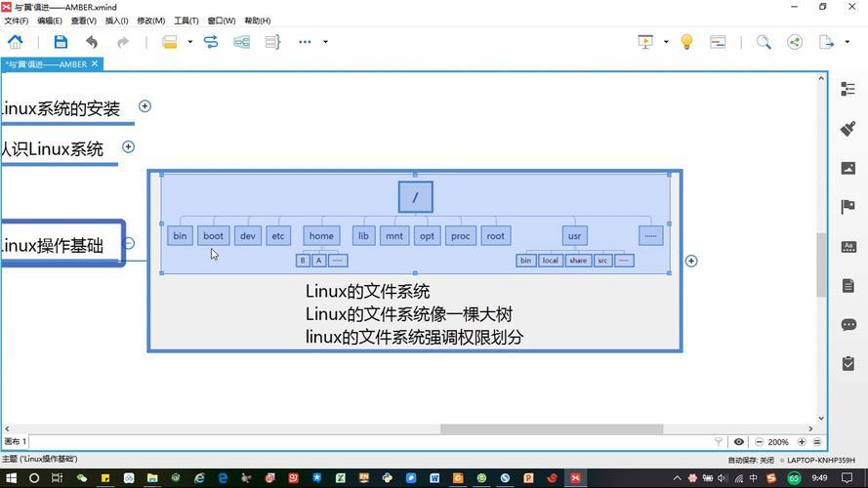This screenshot has width=868, height=488.
Task: Add a summary bracket from the toolbar
Action: pyautogui.click(x=272, y=42)
